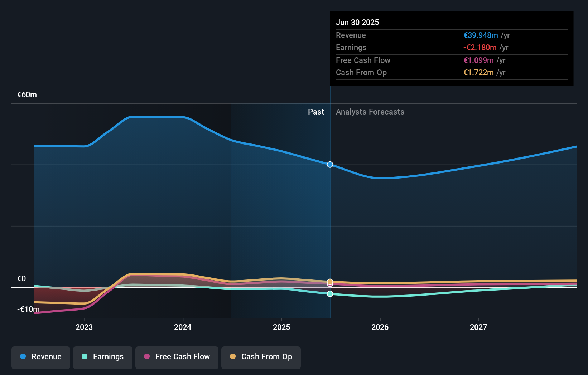Image resolution: width=588 pixels, height=375 pixels.
Task: Click the 2025 label on the time axis
Action: [x=281, y=327]
